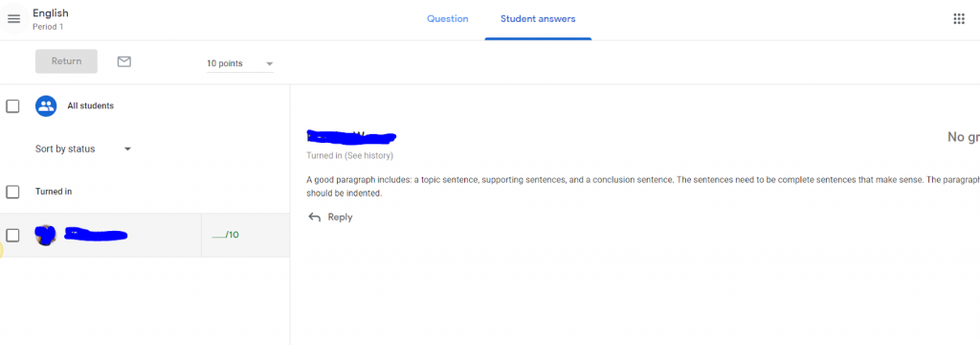Click the Reply text link

[x=340, y=218]
